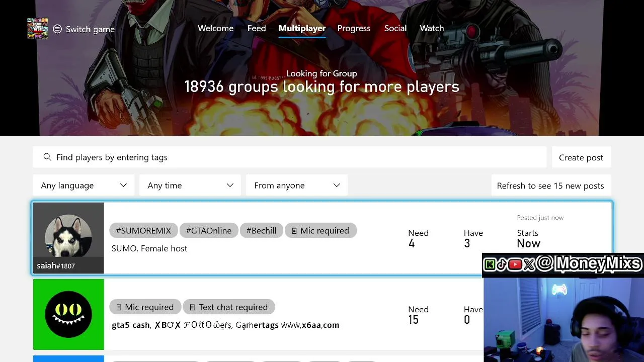Expand the Any time dropdown
Image resolution: width=644 pixels, height=362 pixels.
[x=190, y=186]
